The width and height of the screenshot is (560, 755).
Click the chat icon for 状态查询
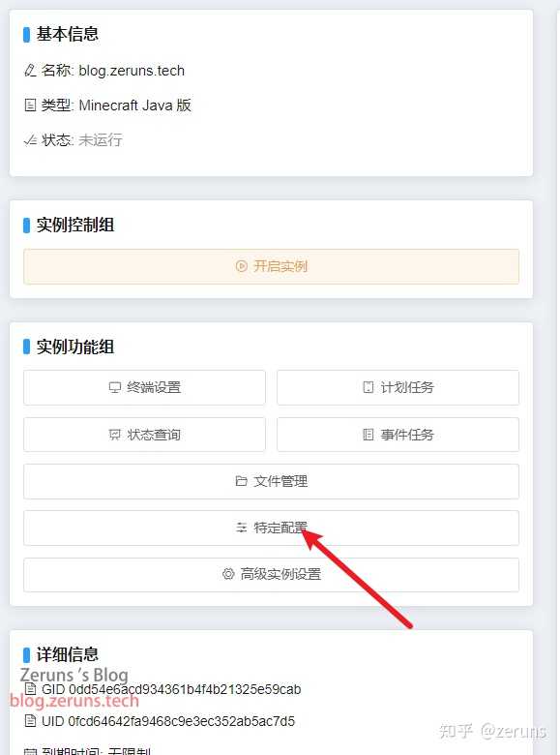coord(114,435)
